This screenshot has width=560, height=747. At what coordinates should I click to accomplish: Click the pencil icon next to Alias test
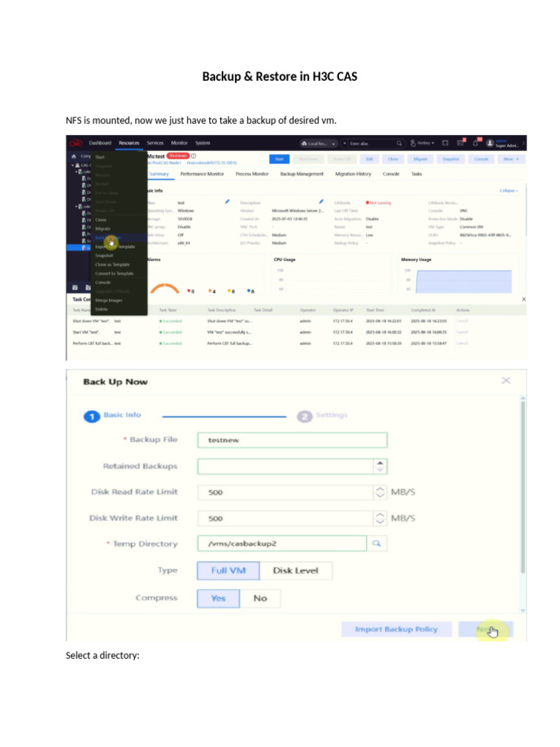[x=227, y=201]
